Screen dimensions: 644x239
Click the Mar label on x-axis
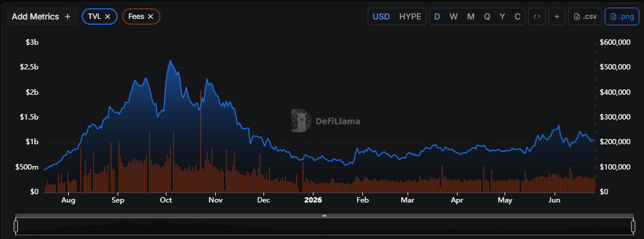tap(408, 200)
